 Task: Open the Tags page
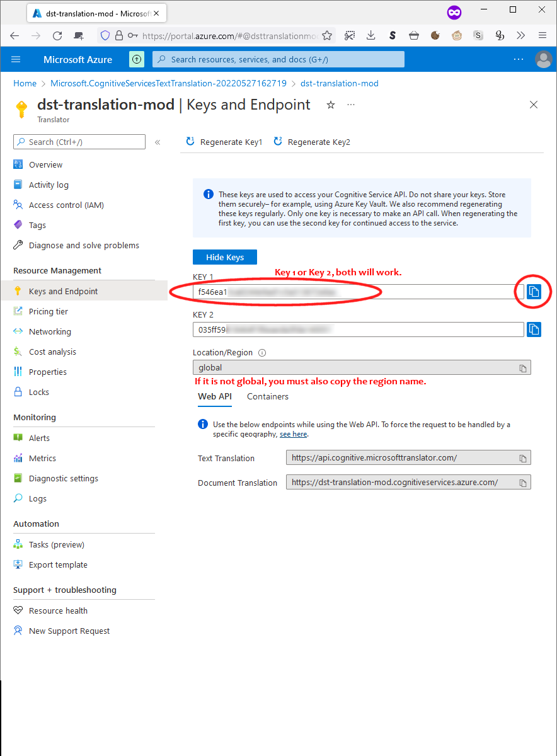37,225
